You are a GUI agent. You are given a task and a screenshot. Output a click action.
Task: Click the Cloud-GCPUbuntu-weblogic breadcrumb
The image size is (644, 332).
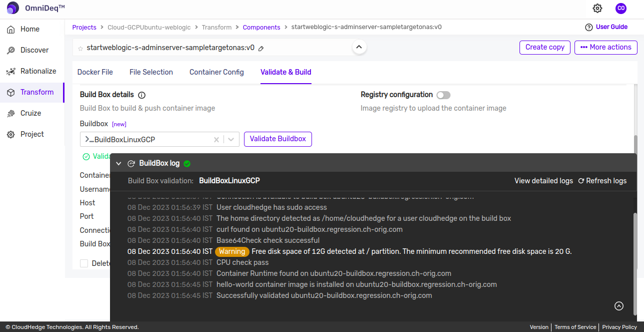pyautogui.click(x=149, y=28)
